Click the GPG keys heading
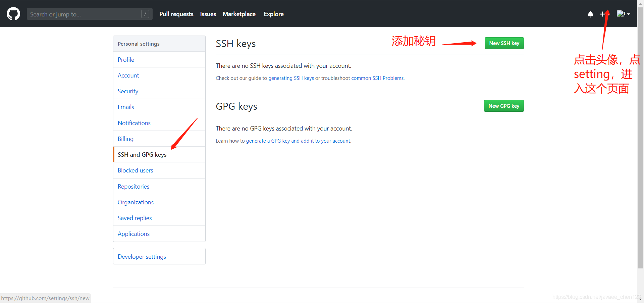Screen dimensions: 644x303 click(236, 106)
